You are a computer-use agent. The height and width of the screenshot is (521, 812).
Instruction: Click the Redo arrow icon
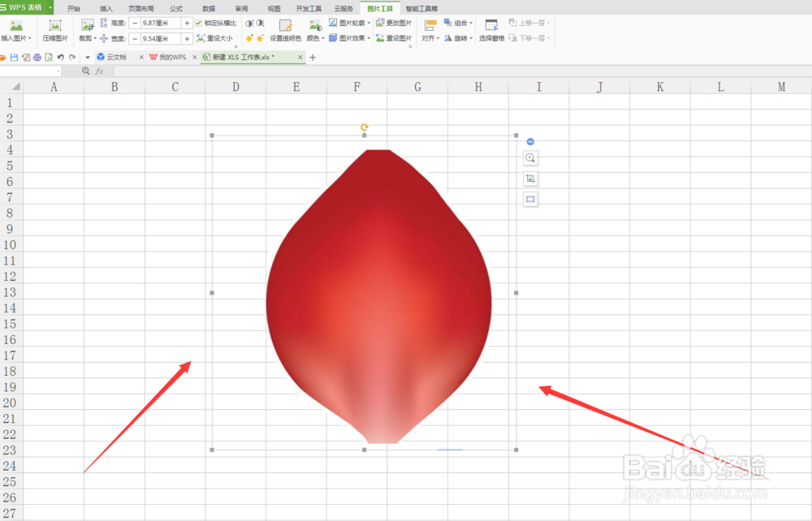click(x=72, y=58)
